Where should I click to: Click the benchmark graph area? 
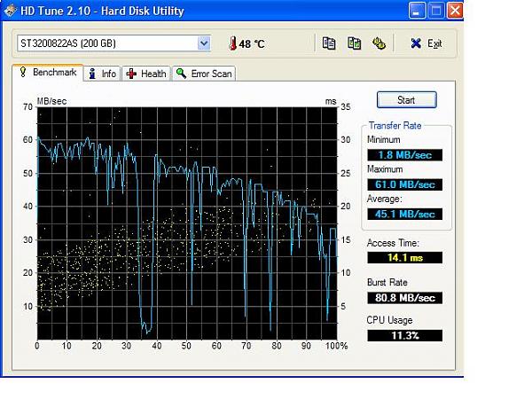click(187, 223)
